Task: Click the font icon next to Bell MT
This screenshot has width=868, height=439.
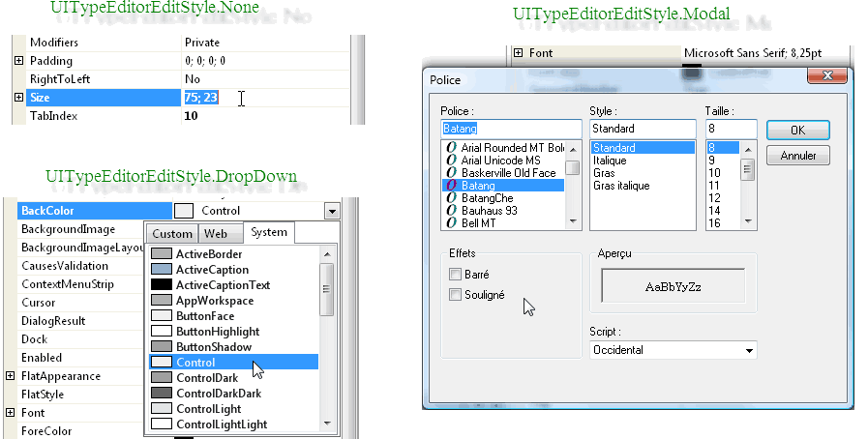Action: (451, 222)
